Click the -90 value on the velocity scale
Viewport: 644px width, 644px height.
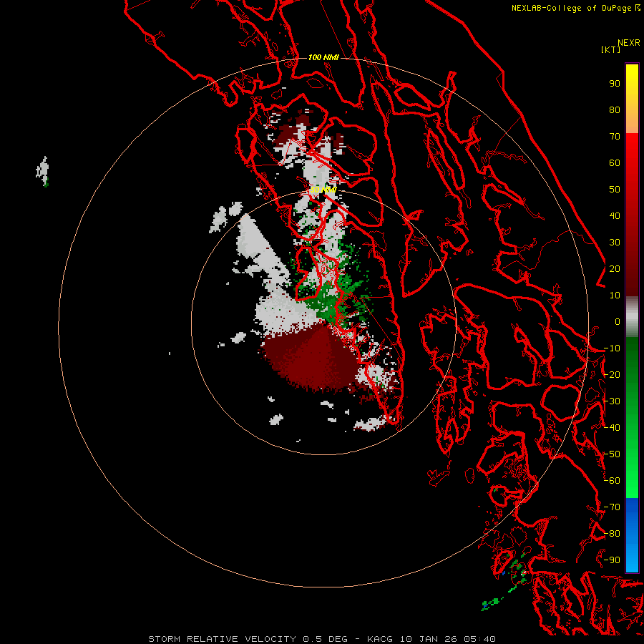tap(612, 560)
